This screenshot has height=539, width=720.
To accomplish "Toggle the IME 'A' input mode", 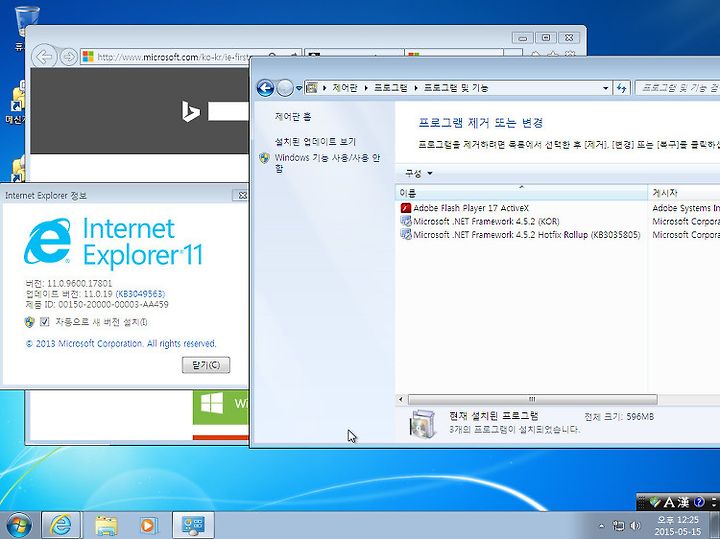I will pyautogui.click(x=669, y=502).
